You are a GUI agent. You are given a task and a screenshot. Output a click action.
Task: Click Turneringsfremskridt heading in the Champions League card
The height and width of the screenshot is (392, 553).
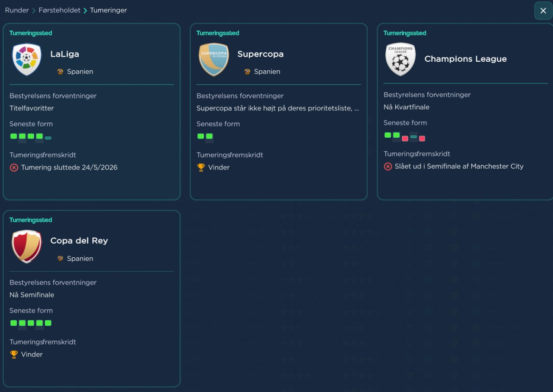(417, 154)
